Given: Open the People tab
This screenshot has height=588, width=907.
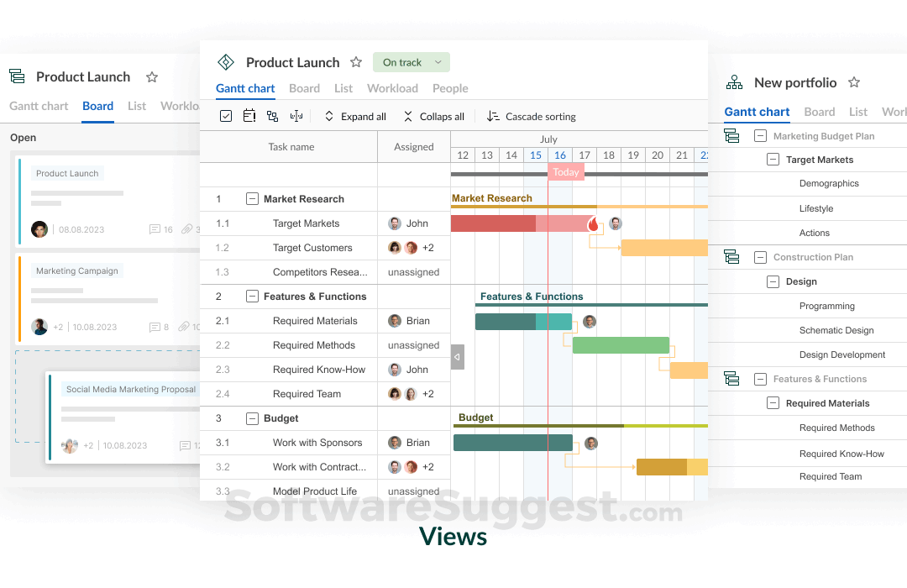Looking at the screenshot, I should (x=450, y=88).
